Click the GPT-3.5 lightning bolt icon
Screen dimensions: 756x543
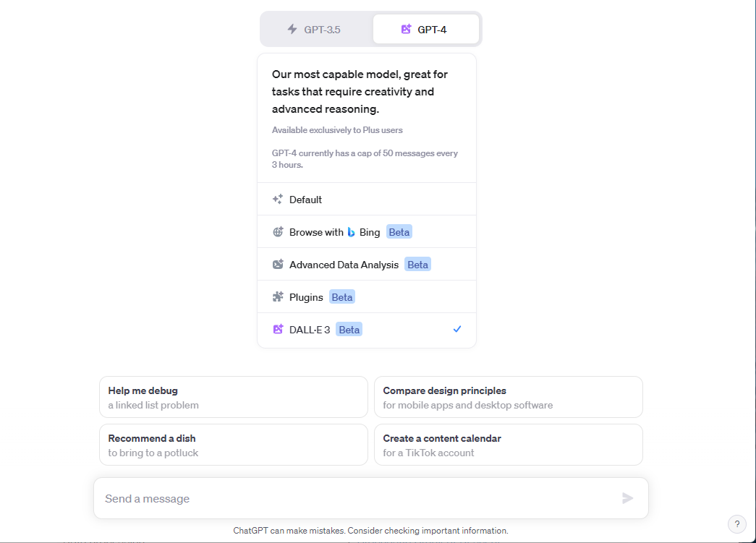[x=292, y=29]
